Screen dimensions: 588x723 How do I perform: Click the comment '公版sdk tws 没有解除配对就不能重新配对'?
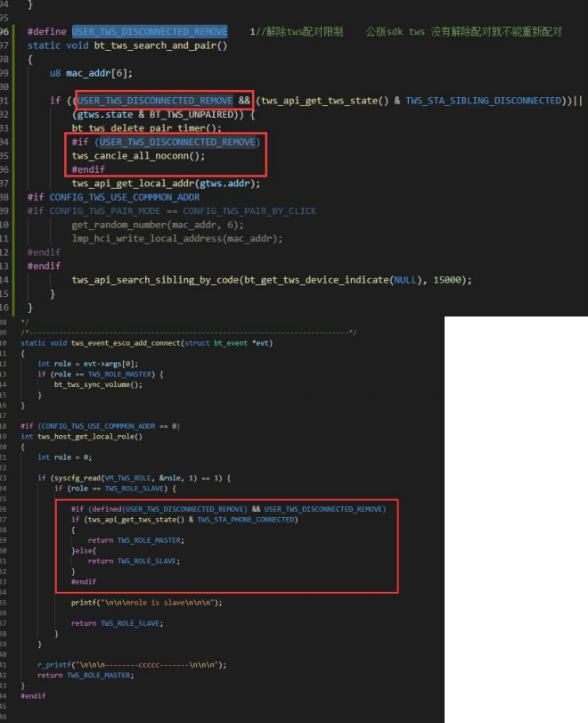click(x=463, y=31)
